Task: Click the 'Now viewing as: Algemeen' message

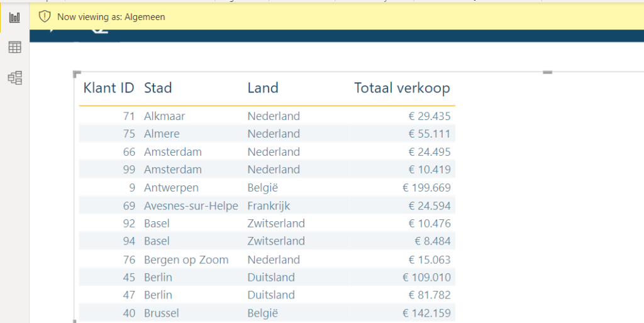Action: [111, 17]
